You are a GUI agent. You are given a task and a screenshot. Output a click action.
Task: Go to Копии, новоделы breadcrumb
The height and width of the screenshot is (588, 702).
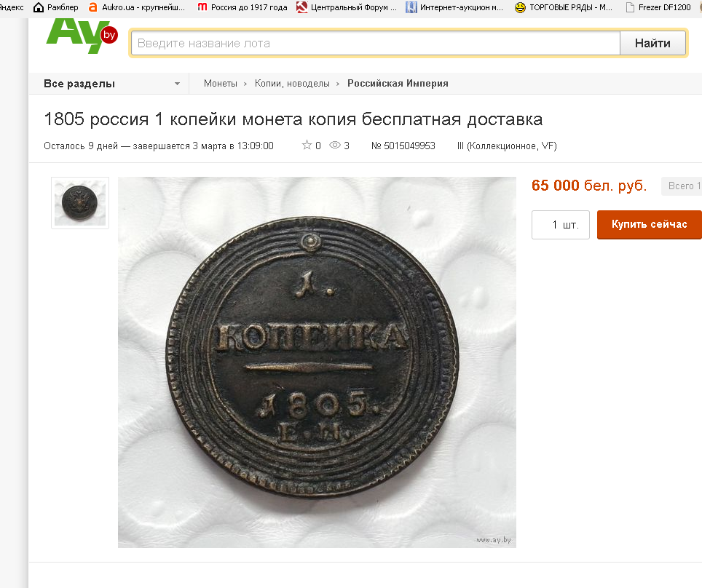[292, 83]
